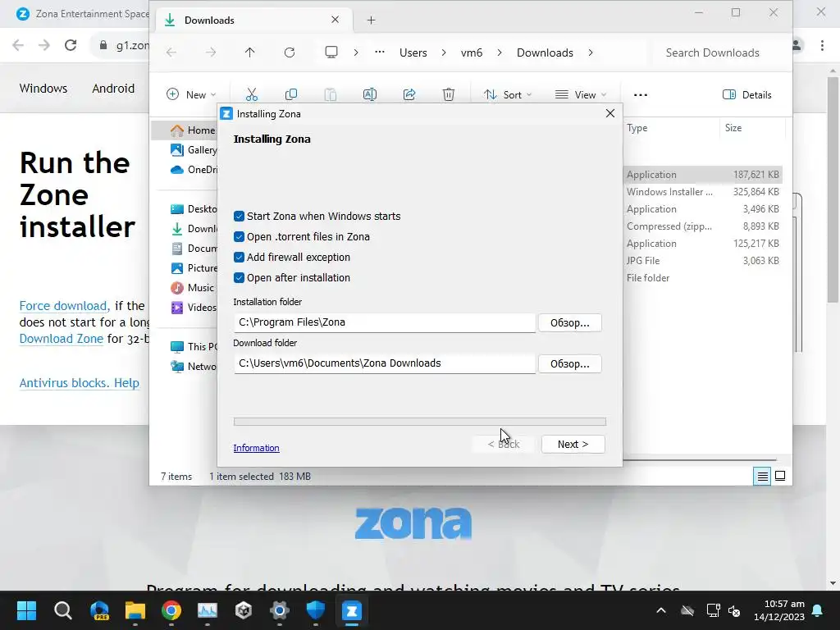Expand chevron after Downloads in address bar
The height and width of the screenshot is (630, 840).
click(591, 52)
